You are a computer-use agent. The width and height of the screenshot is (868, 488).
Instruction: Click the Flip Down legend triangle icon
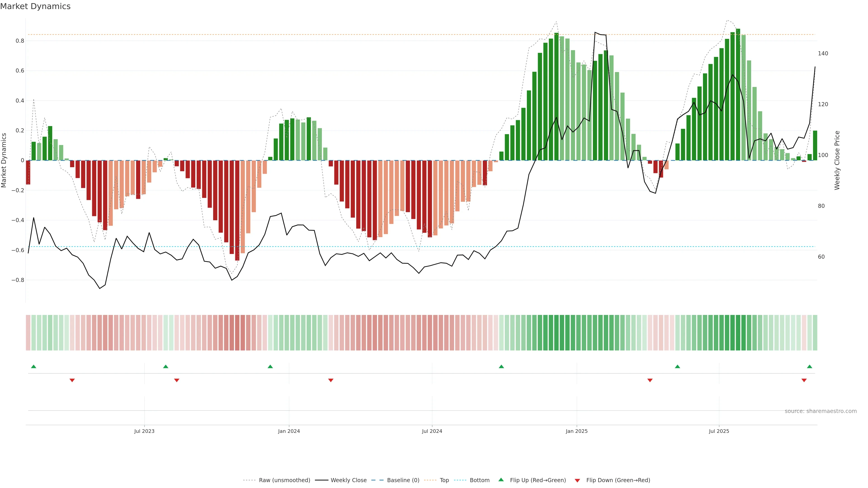pos(577,480)
